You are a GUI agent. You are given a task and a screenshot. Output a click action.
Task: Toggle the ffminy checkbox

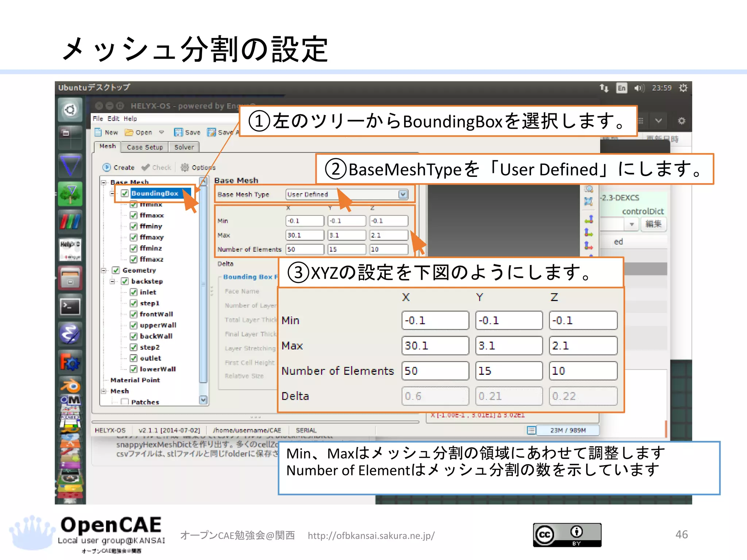133,226
